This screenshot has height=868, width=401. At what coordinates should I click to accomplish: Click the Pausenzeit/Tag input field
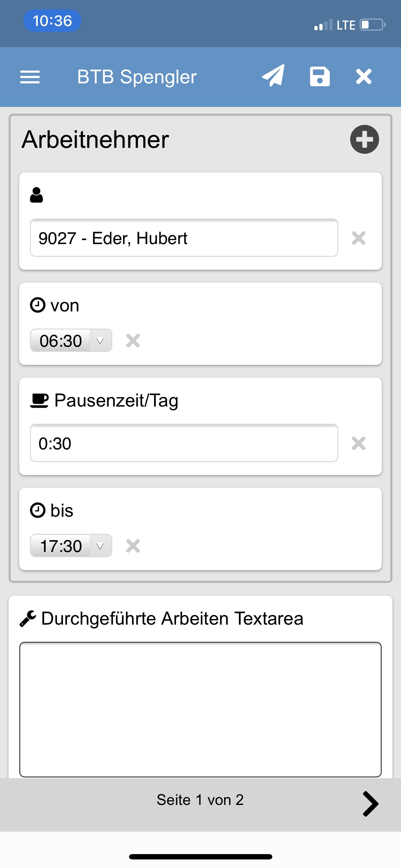coord(184,443)
